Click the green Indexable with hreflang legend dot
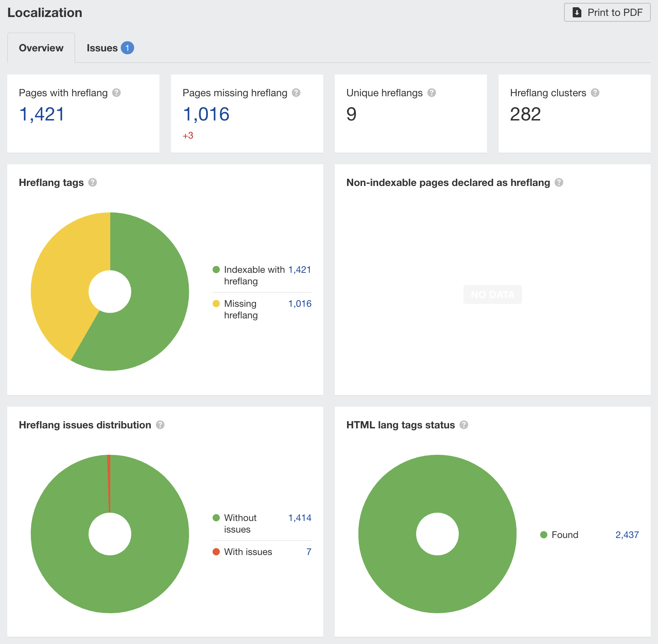Image resolution: width=658 pixels, height=644 pixels. tap(216, 270)
